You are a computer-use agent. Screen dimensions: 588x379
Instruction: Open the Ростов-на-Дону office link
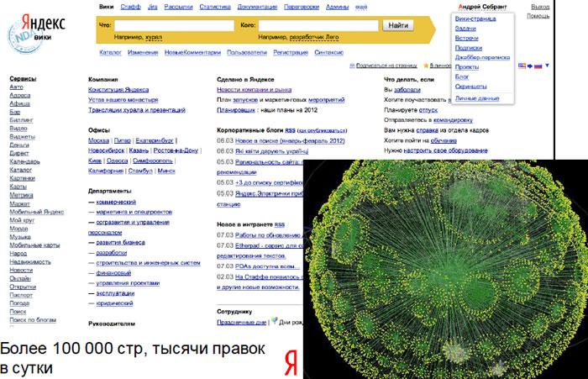pyautogui.click(x=176, y=151)
